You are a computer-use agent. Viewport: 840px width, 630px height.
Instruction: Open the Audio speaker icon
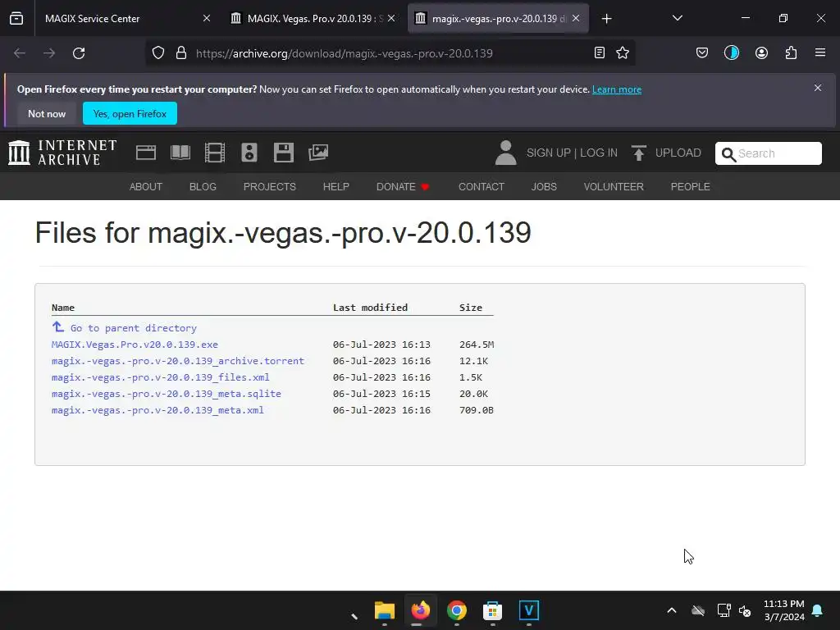click(249, 153)
